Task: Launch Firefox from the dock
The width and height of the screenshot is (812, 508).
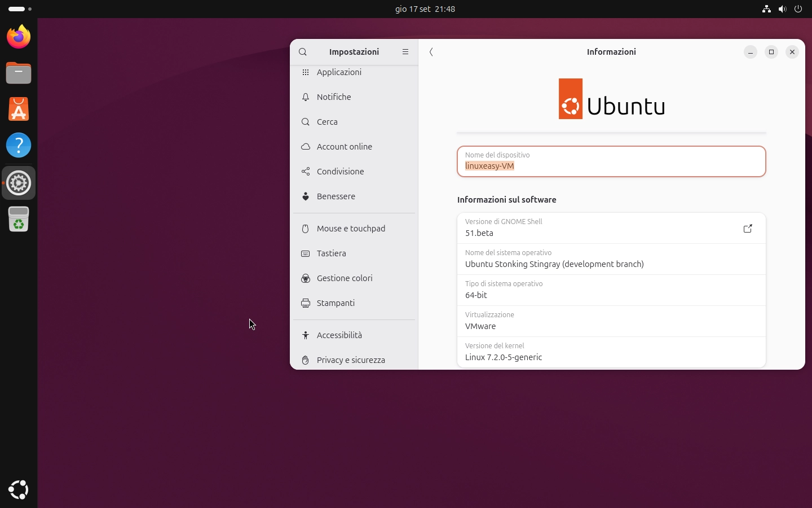Action: tap(19, 37)
